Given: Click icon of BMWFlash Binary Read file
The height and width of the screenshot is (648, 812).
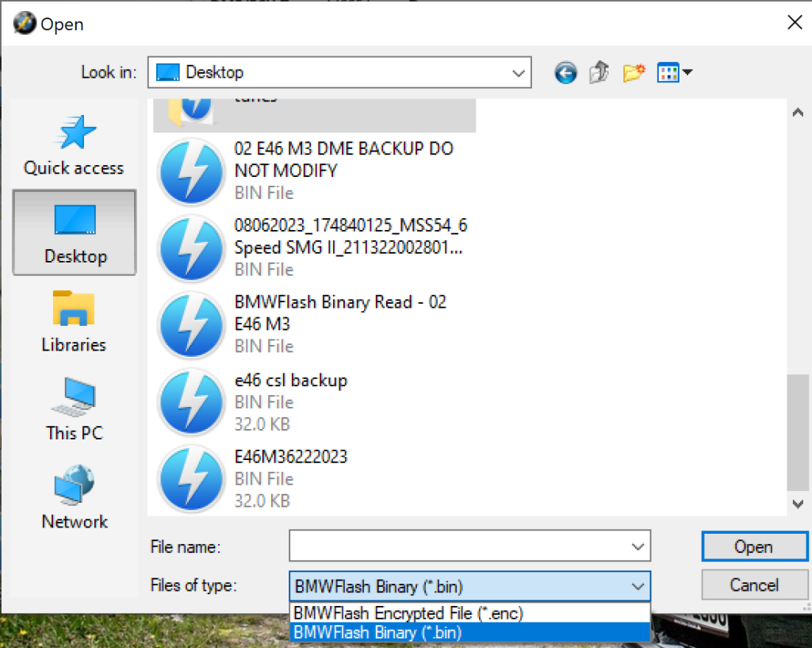Looking at the screenshot, I should (x=191, y=325).
